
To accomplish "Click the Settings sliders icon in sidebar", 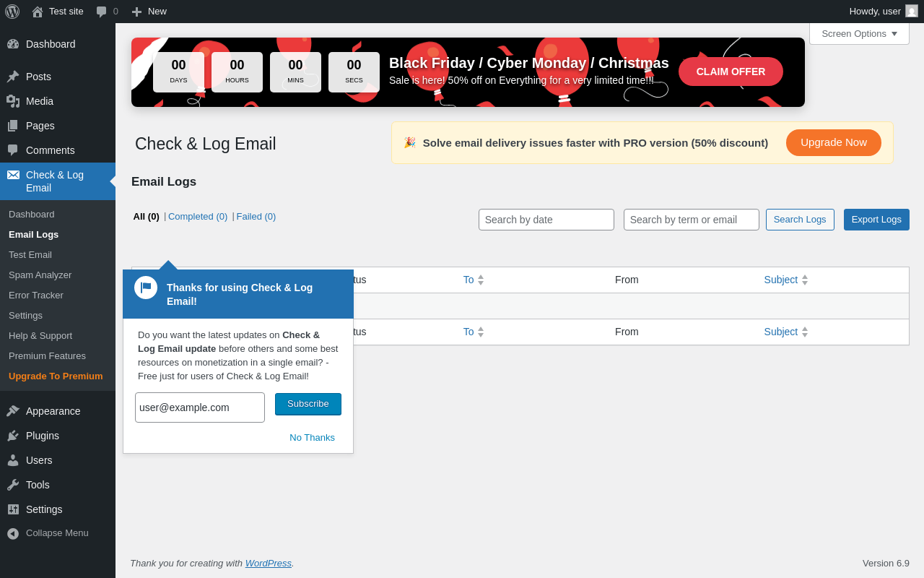I will 13,509.
